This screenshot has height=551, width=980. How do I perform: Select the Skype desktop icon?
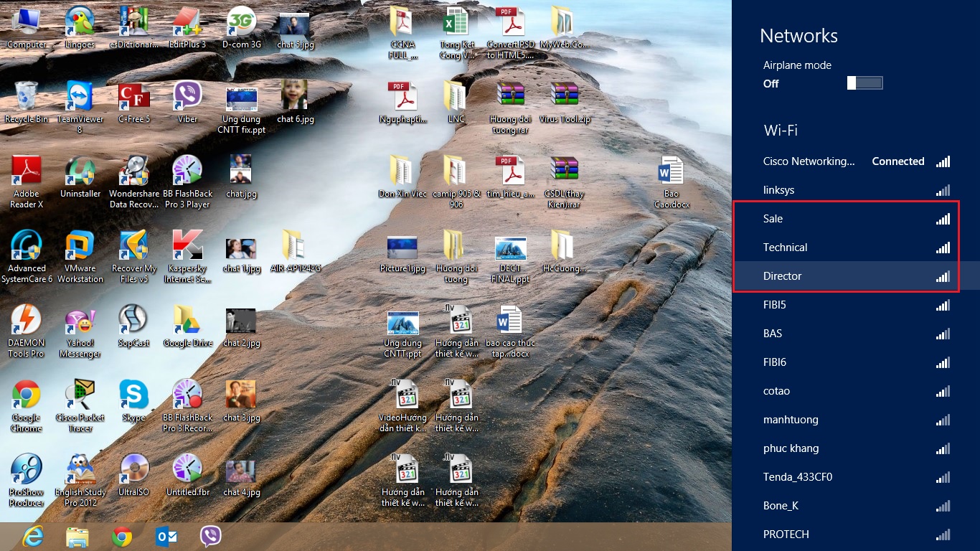[x=133, y=397]
